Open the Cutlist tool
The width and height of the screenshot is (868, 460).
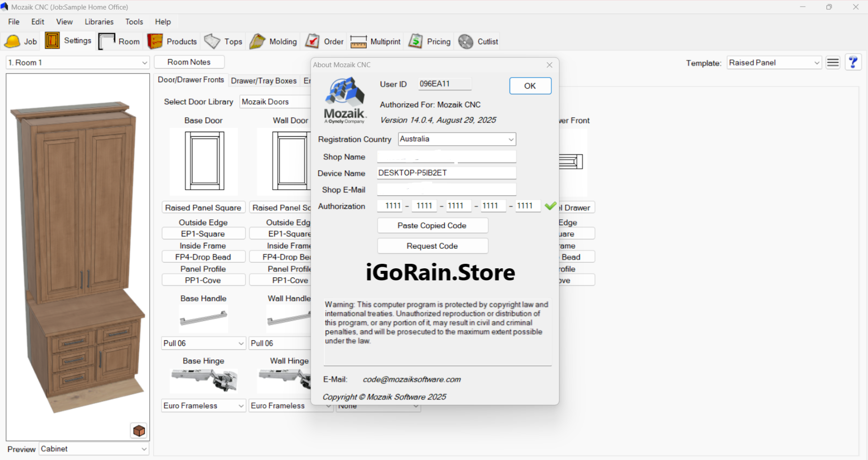point(477,41)
